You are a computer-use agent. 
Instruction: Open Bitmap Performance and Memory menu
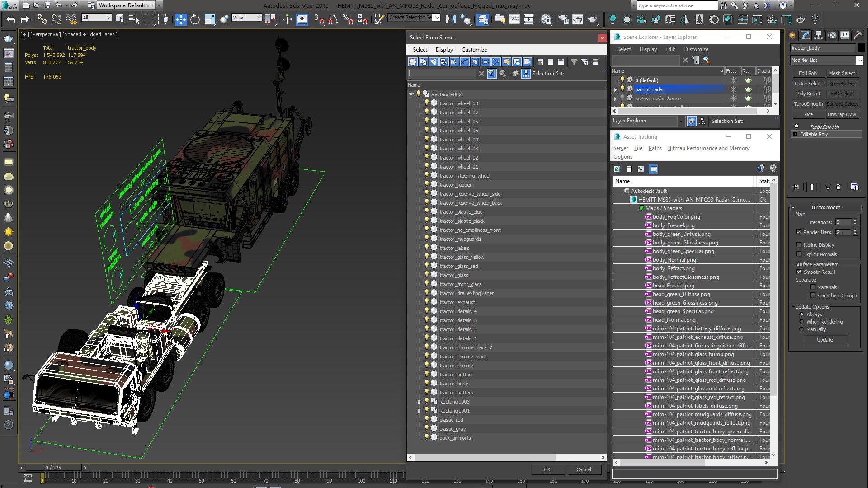708,148
